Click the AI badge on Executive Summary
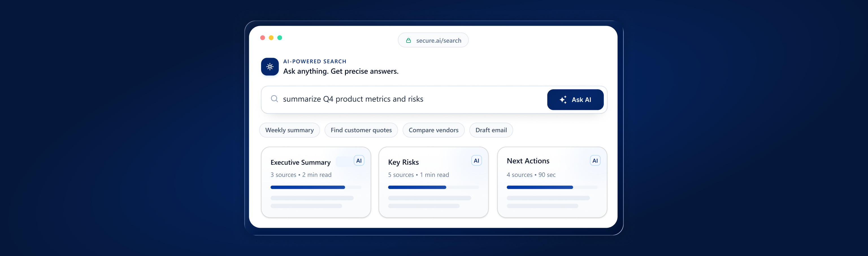This screenshot has width=868, height=256. tap(359, 161)
